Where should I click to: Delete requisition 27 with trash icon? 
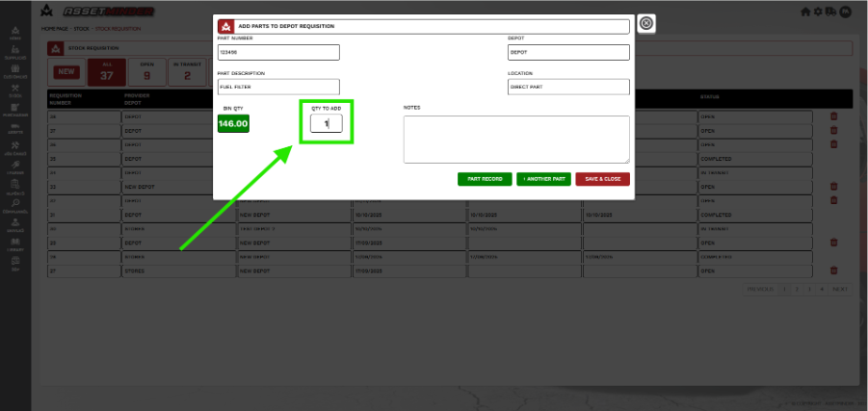(833, 270)
